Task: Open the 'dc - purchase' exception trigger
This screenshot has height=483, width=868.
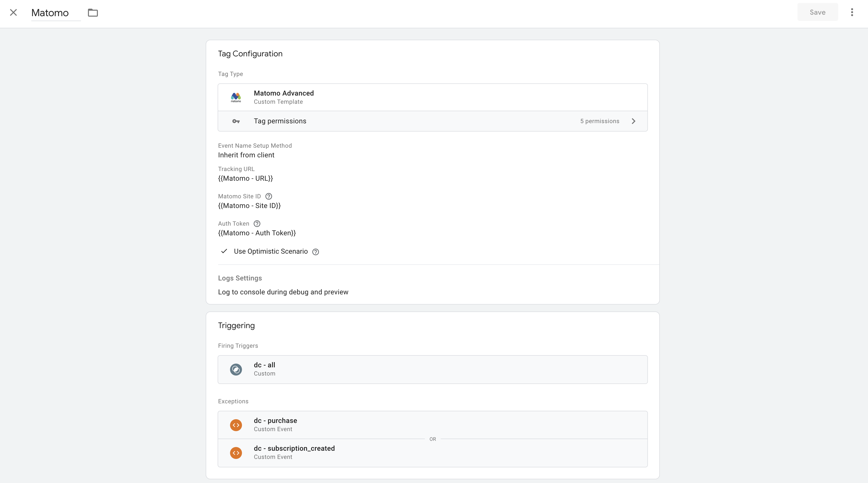Action: pyautogui.click(x=433, y=425)
